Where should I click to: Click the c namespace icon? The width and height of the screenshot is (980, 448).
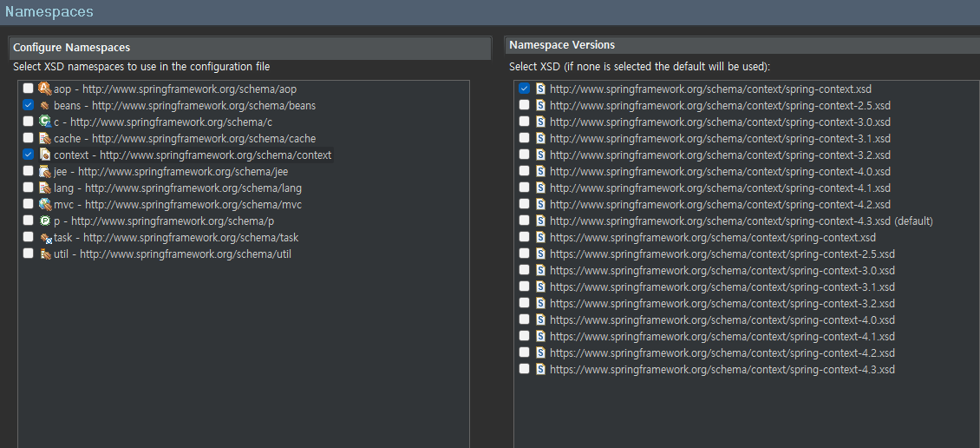[44, 122]
